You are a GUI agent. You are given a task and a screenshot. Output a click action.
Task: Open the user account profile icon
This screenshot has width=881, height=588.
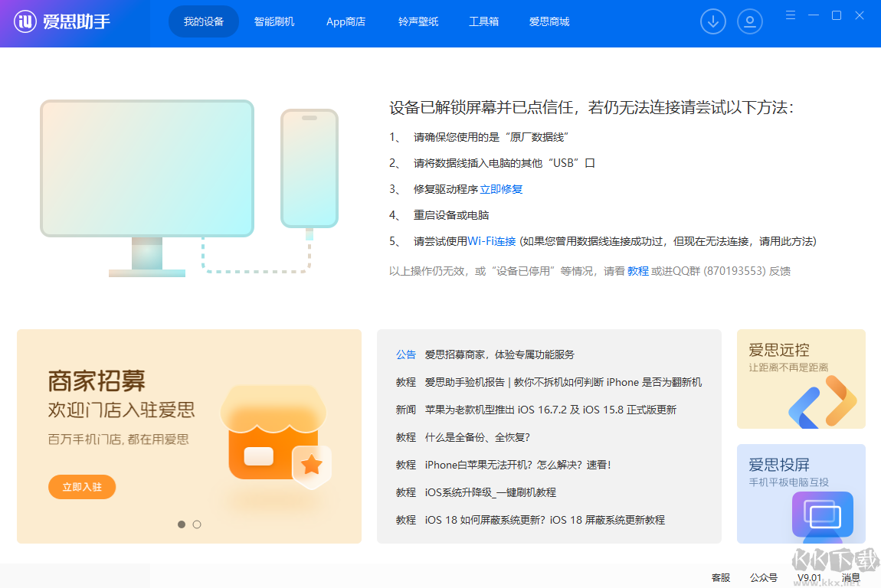(x=749, y=22)
